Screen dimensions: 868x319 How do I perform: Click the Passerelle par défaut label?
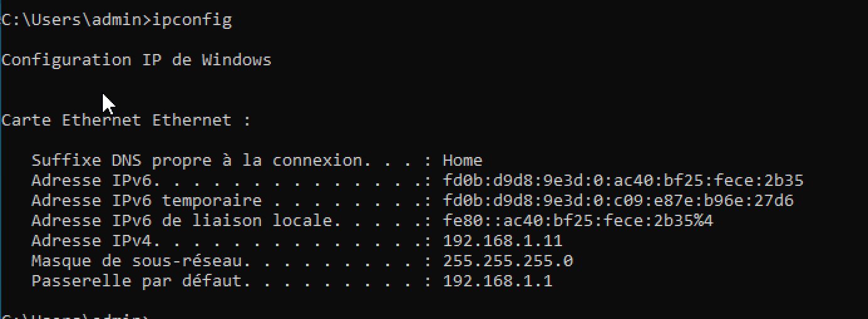[136, 281]
